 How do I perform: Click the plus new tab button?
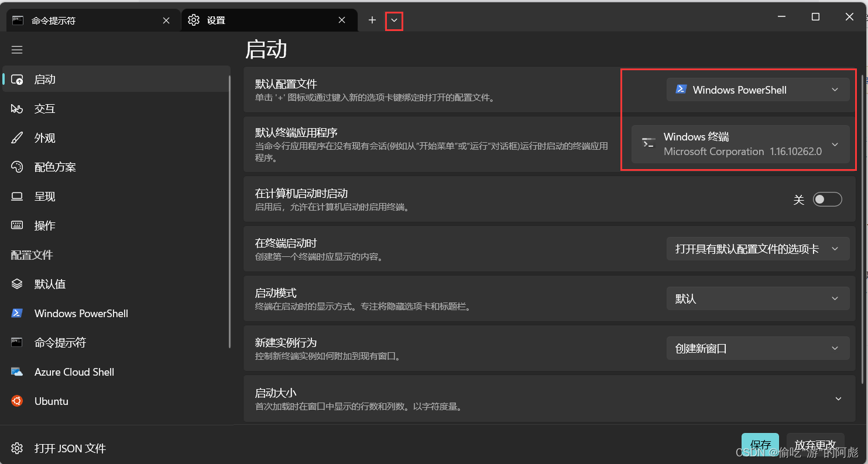coord(372,20)
